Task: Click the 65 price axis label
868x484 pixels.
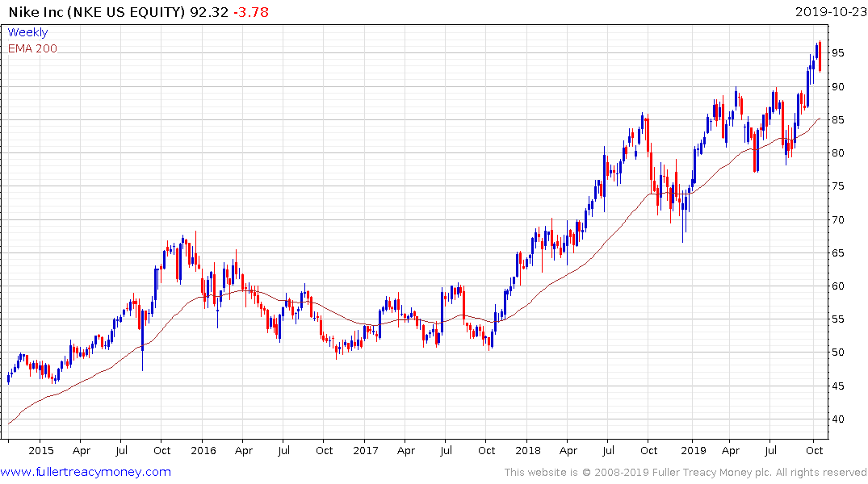Action: (x=837, y=253)
